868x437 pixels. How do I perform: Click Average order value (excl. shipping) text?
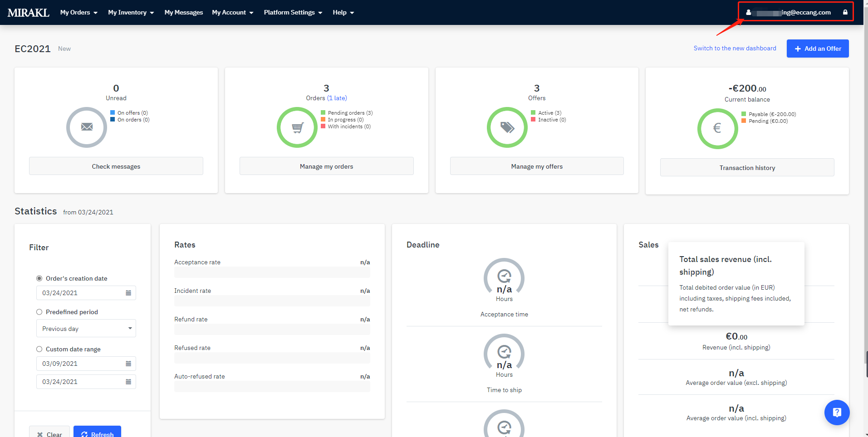click(736, 383)
